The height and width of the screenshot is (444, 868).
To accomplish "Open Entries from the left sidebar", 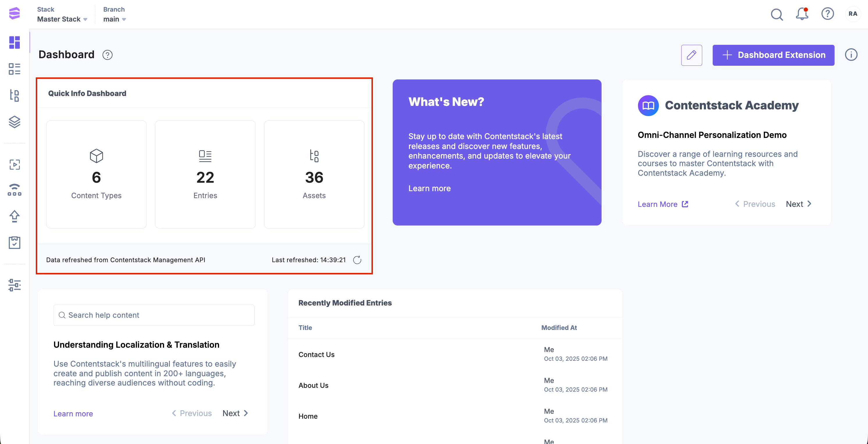I will [x=15, y=69].
